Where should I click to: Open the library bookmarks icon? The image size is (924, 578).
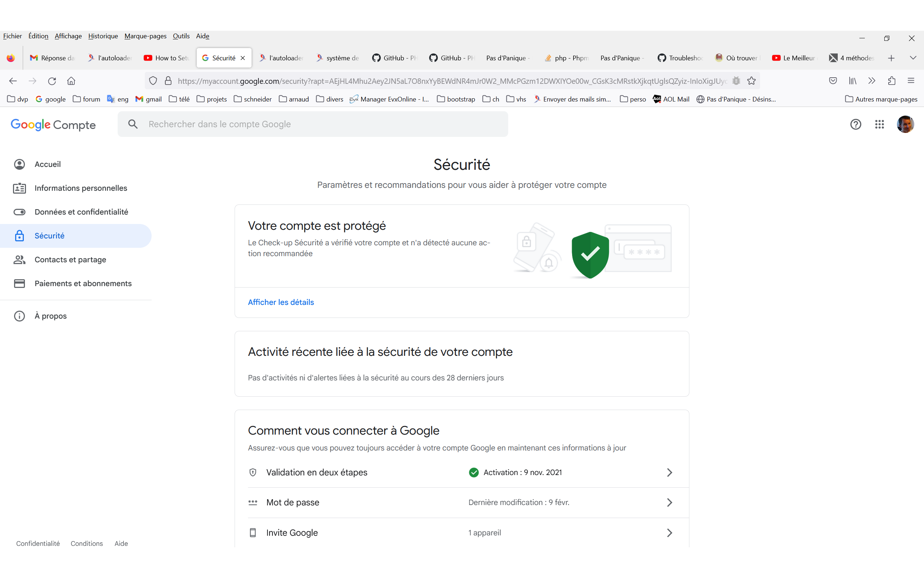coord(853,81)
